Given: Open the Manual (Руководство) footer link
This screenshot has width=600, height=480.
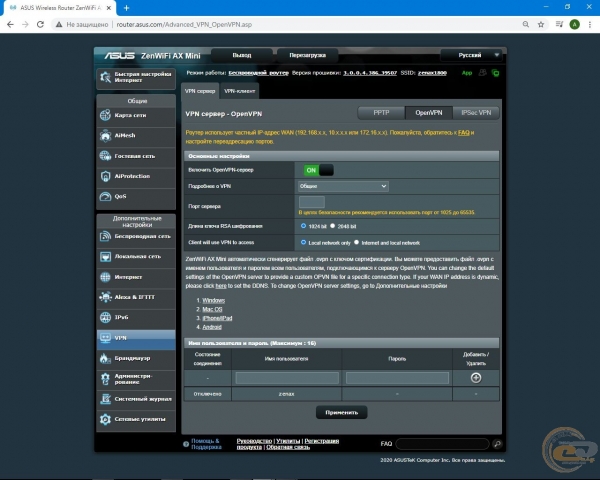Looking at the screenshot, I should point(254,441).
